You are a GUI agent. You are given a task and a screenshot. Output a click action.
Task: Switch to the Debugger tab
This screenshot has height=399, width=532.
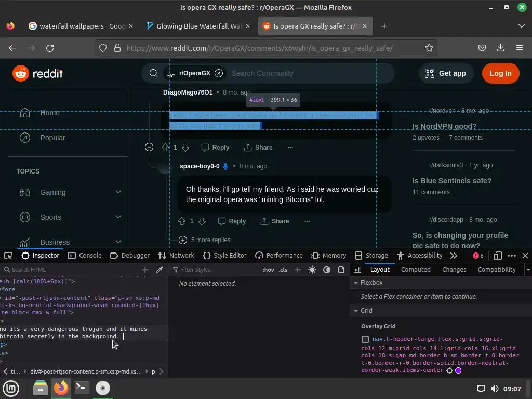[x=130, y=256]
